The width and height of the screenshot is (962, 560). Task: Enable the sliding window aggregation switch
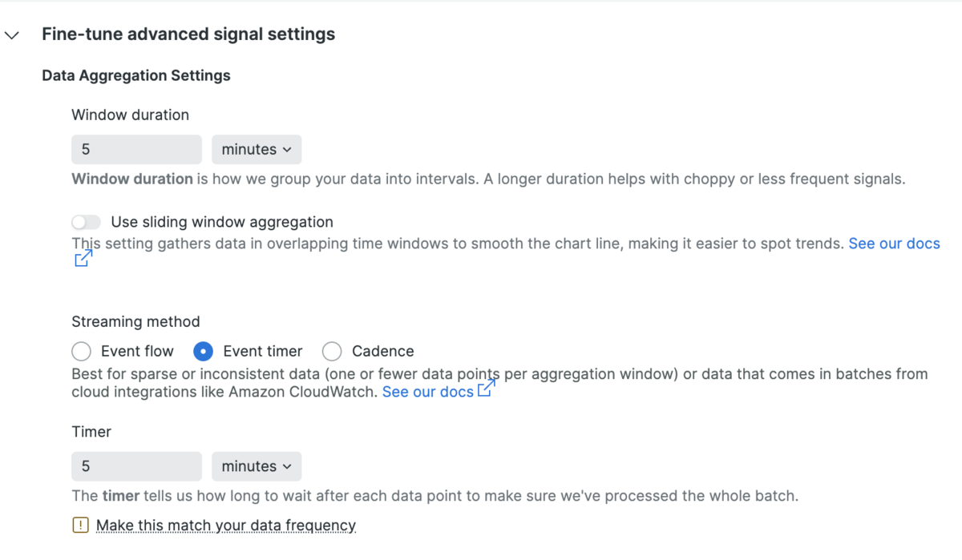(87, 222)
